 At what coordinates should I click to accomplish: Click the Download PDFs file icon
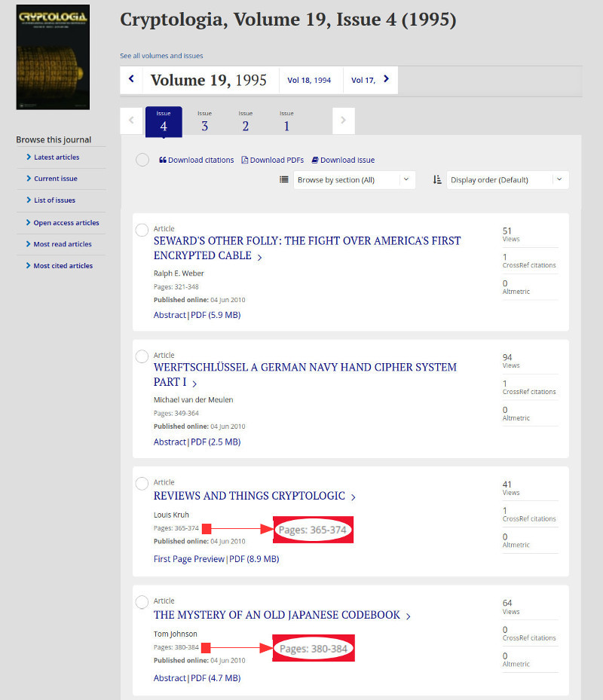point(244,160)
